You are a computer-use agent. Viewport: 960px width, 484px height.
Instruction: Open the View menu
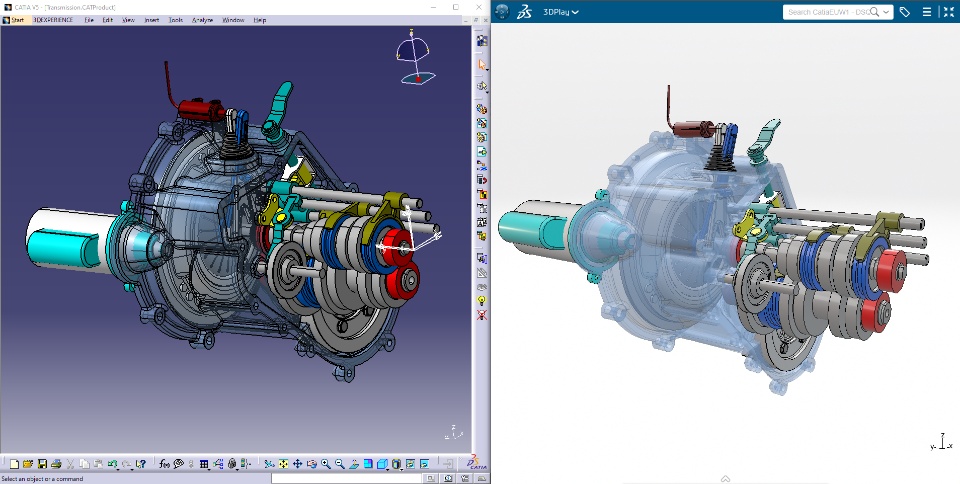(x=128, y=20)
